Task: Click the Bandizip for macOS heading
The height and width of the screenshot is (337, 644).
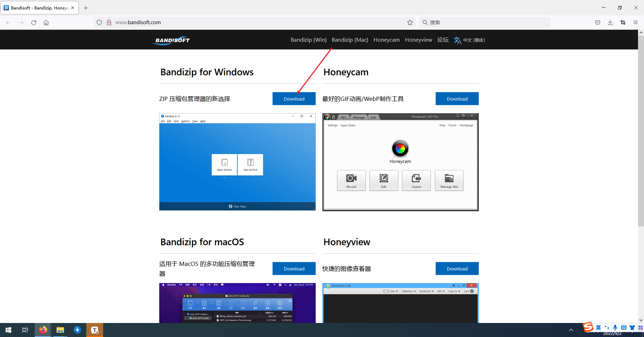Action: 202,242
